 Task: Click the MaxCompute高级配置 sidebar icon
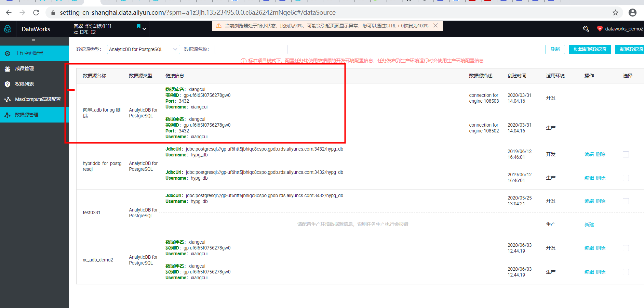coord(8,100)
